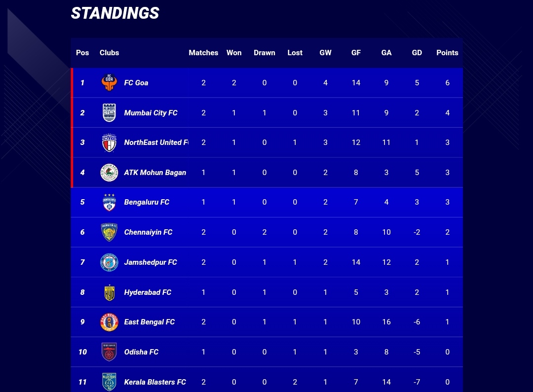Click the Bengaluru FC team name

(147, 202)
